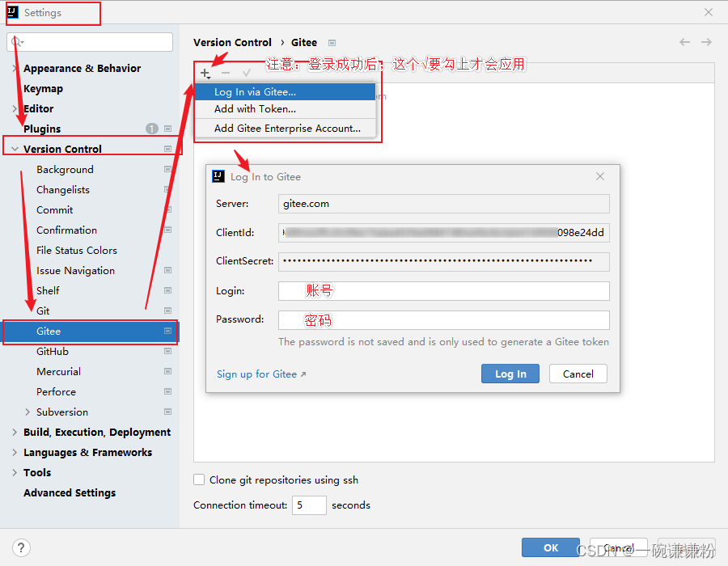Screen dimensions: 728x566
Task: Click the plus add account icon
Action: point(205,74)
